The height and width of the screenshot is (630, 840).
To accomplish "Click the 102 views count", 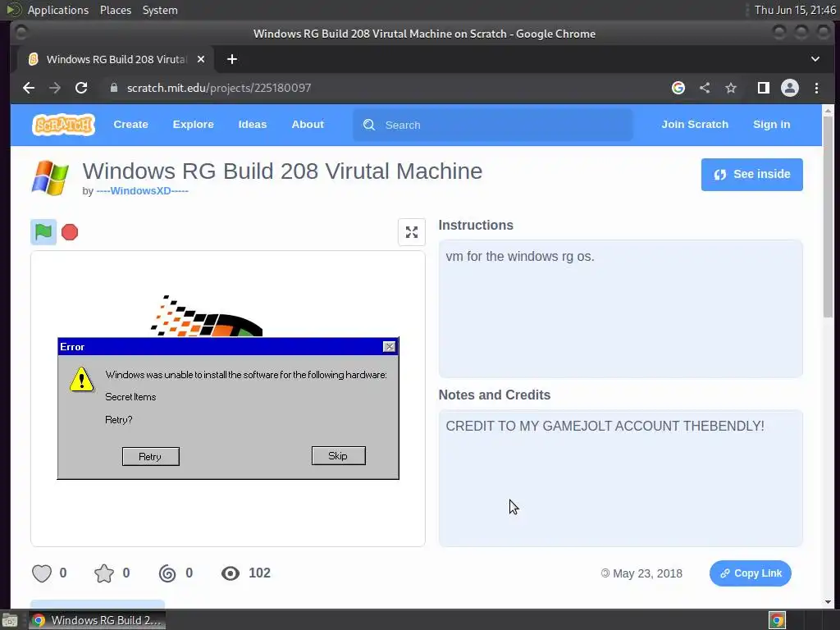I will tap(259, 573).
